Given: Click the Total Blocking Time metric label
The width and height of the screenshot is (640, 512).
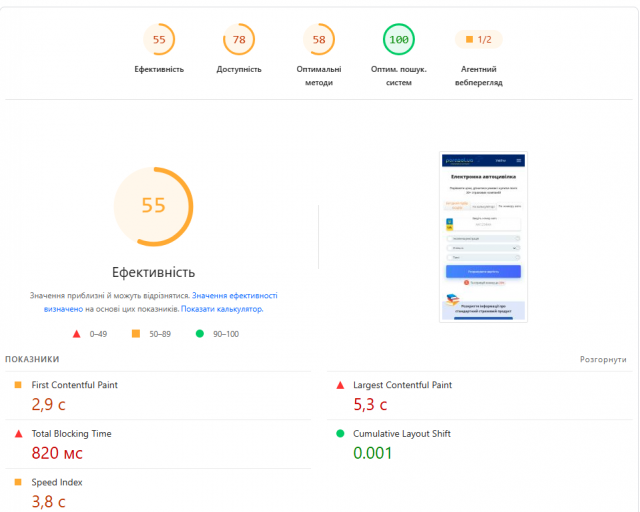Looking at the screenshot, I should (71, 434).
